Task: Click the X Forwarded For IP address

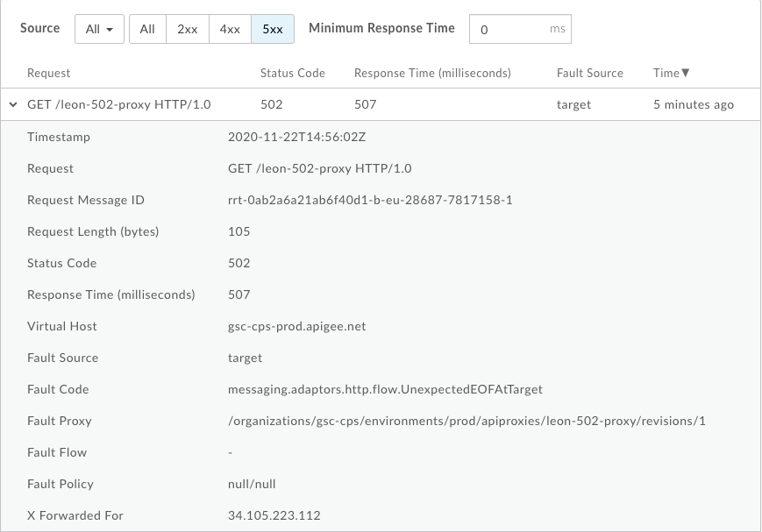Action: click(274, 515)
